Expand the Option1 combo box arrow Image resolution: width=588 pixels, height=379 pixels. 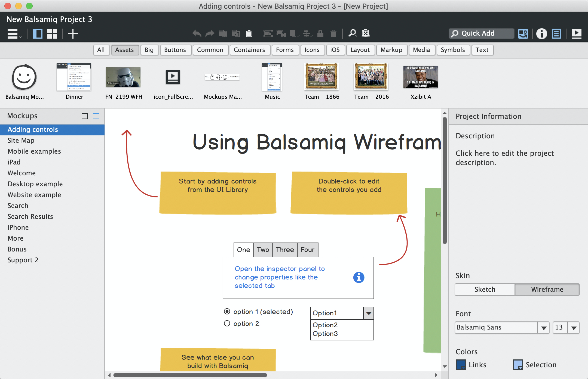click(369, 313)
